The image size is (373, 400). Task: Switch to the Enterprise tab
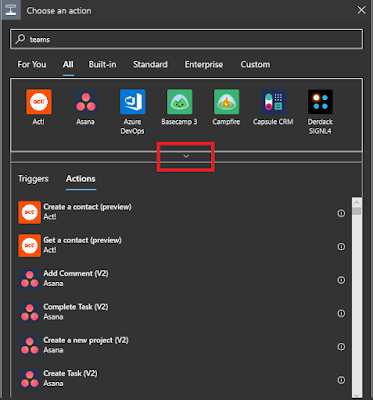pyautogui.click(x=204, y=64)
